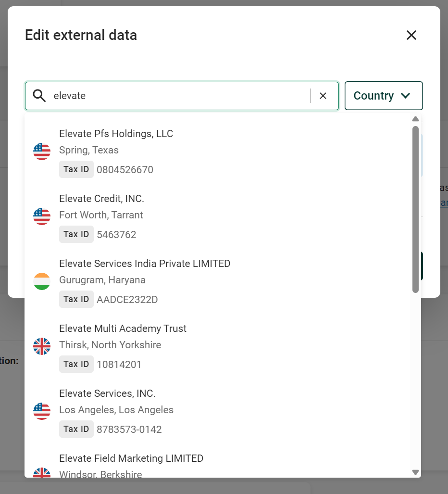Click tax number 8783573-0142
This screenshot has height=494, width=448.
[x=129, y=430]
